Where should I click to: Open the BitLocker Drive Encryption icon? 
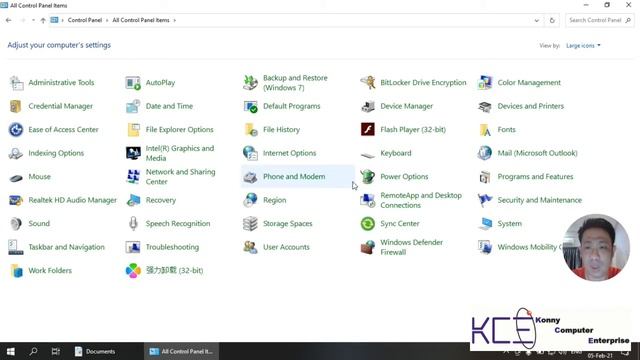tap(367, 83)
